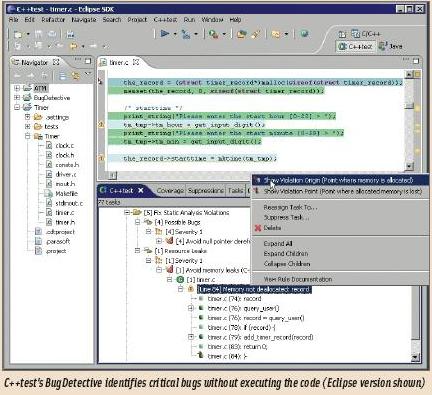Open the Window menu
This screenshot has width=432, height=395.
tap(212, 20)
